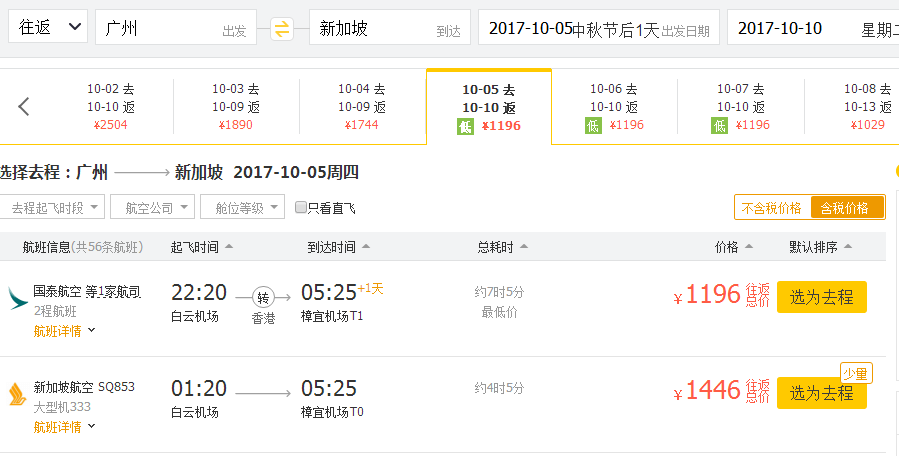Swap departure and arrival cities icon
899x456 pixels.
pyautogui.click(x=282, y=29)
